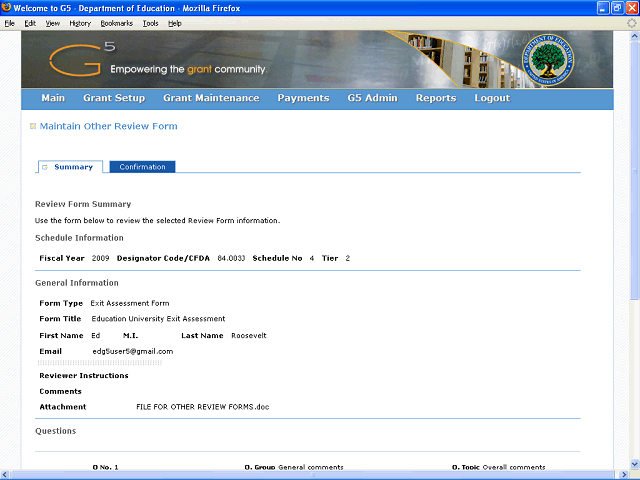Open the Reports navigation menu
This screenshot has height=480, width=640.
[x=436, y=98]
